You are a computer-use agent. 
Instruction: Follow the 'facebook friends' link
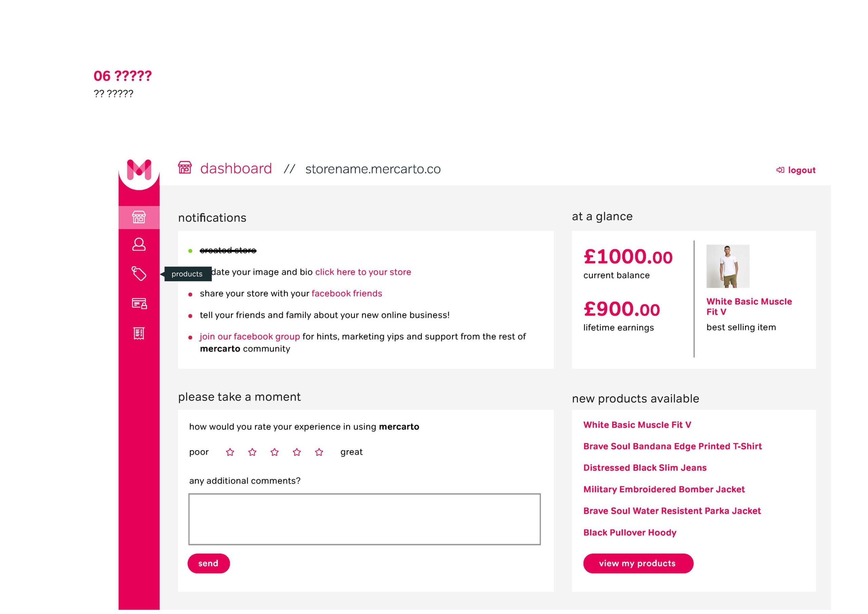coord(347,293)
